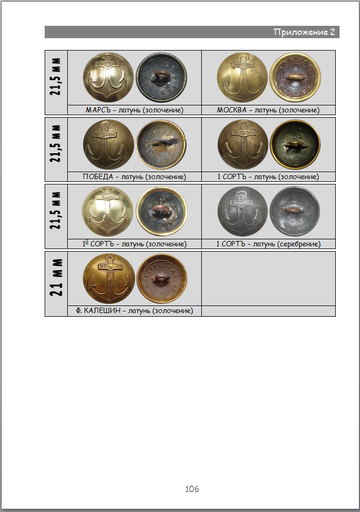Image resolution: width=360 pixels, height=512 pixels.
Task: Click the ПОБЕДА – латунь (золочение) caption
Action: point(135,177)
